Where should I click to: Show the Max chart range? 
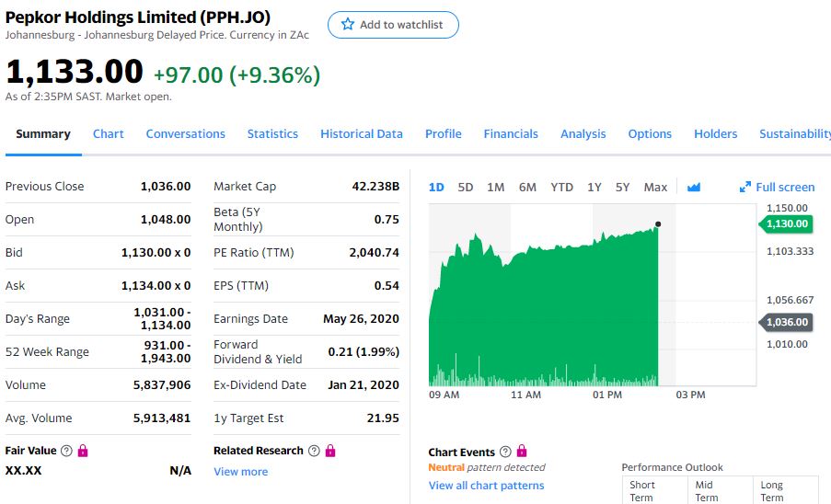[655, 187]
